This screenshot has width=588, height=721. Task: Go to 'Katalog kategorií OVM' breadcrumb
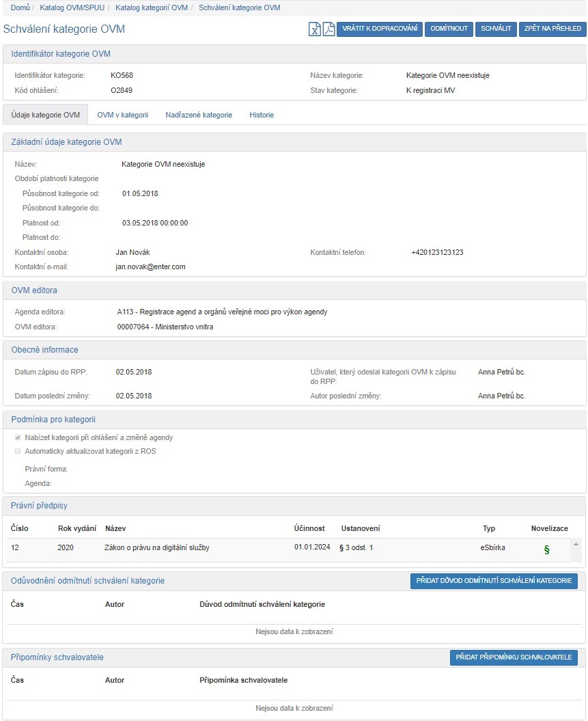click(x=151, y=8)
